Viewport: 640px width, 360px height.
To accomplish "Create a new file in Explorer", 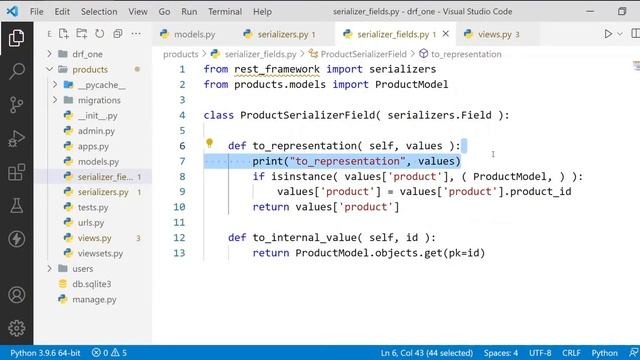I will point(63,33).
